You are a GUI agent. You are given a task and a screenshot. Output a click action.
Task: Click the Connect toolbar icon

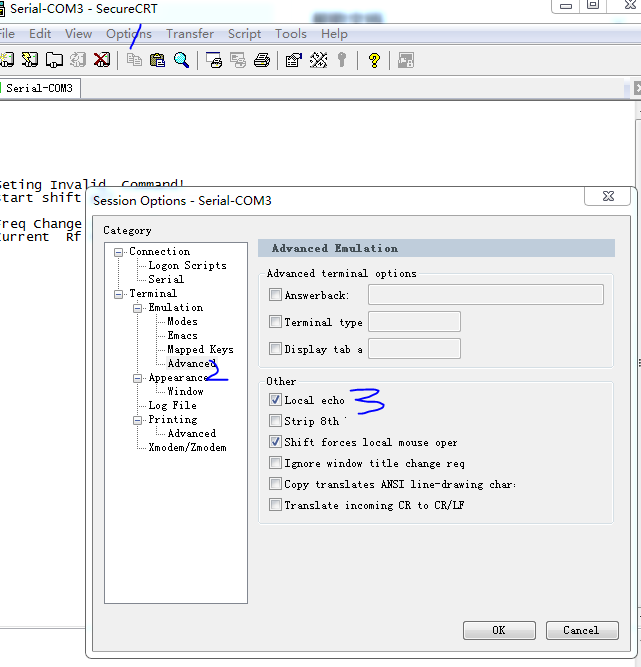(7, 60)
